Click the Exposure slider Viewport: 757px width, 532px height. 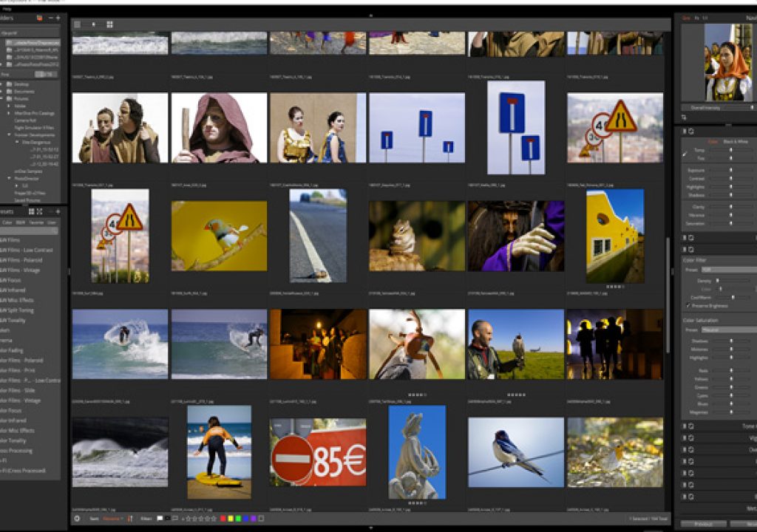click(x=730, y=170)
